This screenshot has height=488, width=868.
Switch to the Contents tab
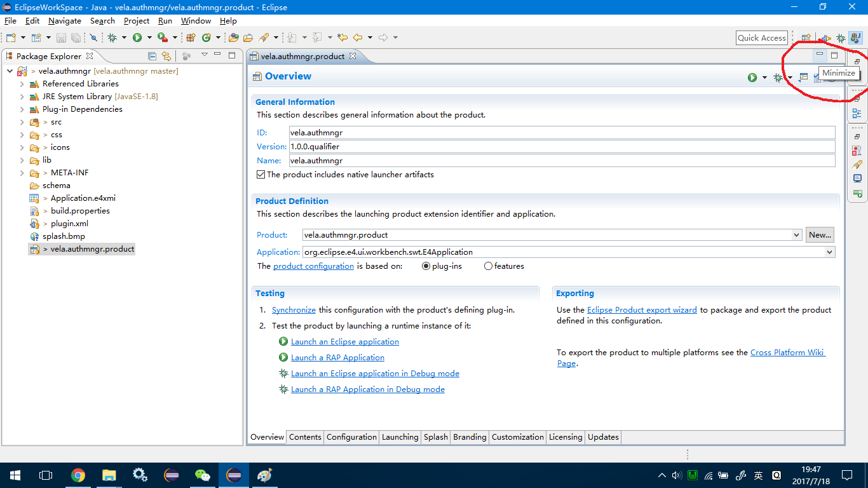tap(305, 437)
